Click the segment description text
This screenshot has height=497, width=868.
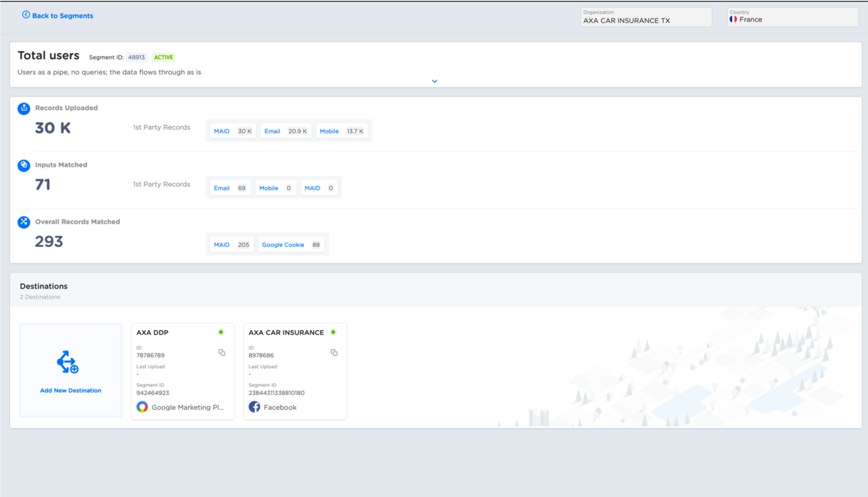(x=109, y=72)
